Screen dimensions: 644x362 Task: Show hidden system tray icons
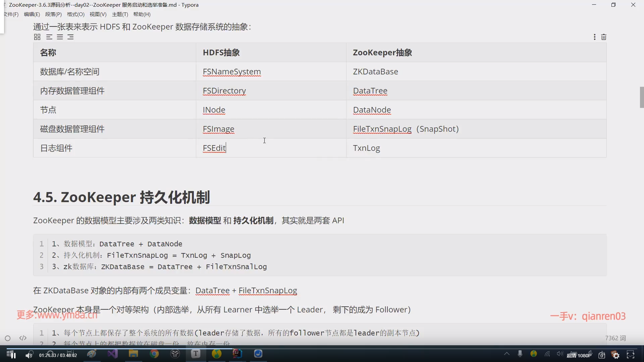tap(507, 354)
